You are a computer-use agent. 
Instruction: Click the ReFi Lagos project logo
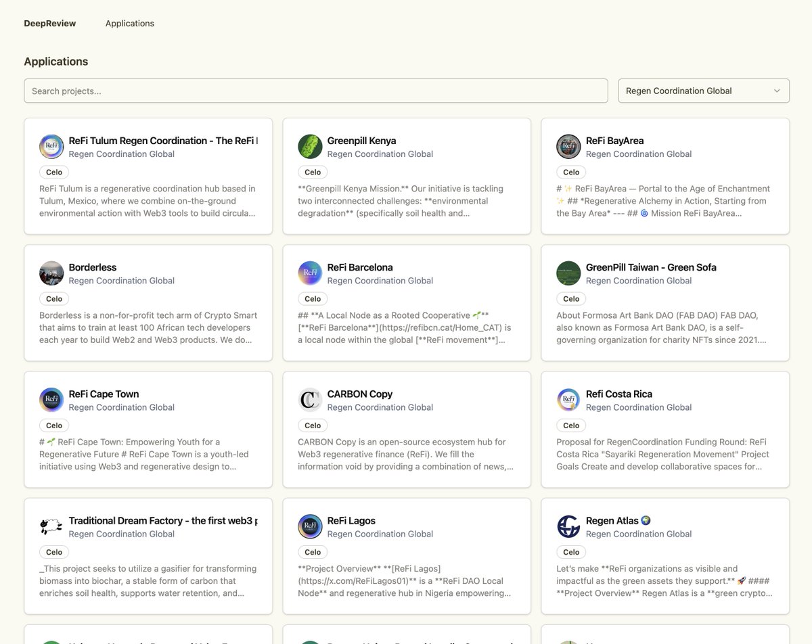click(310, 526)
